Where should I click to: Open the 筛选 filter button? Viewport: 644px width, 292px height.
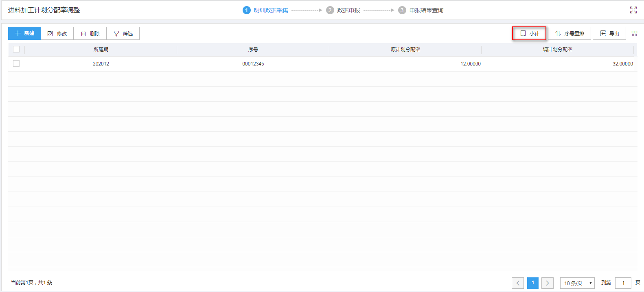point(123,33)
